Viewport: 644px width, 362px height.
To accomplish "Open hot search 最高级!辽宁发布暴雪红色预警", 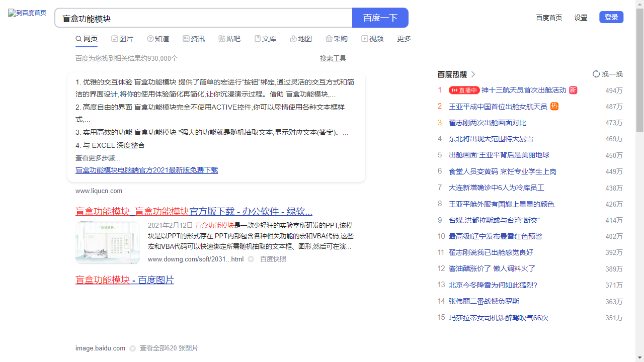I will pos(496,236).
